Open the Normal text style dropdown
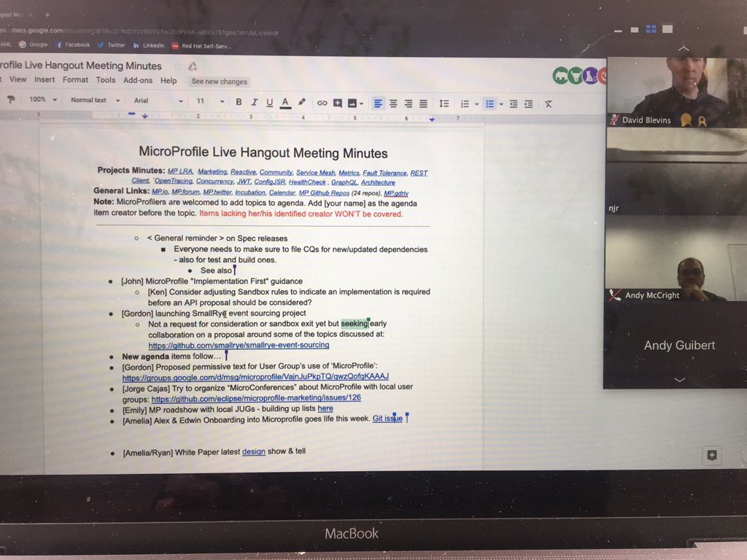Image resolution: width=747 pixels, height=560 pixels. coord(95,100)
